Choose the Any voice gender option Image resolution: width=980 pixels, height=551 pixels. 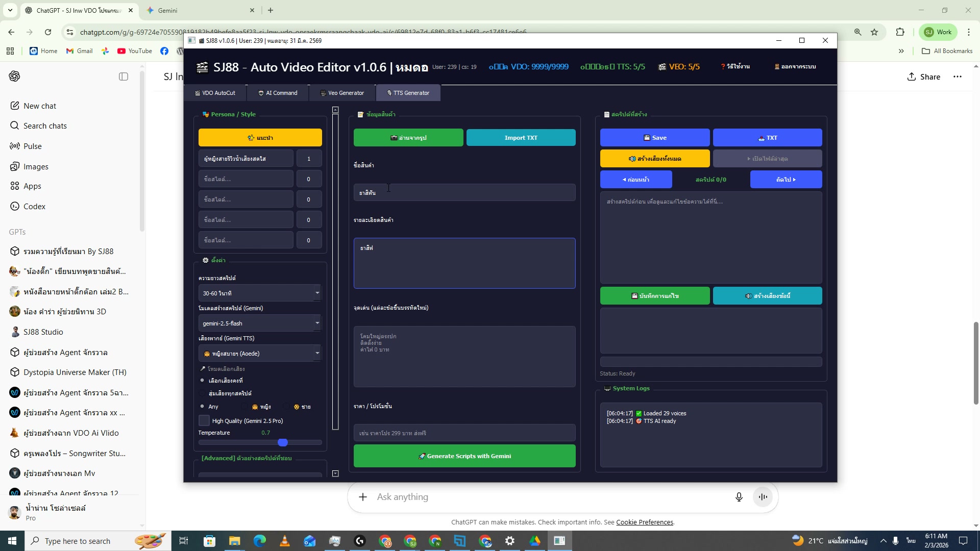pos(203,407)
